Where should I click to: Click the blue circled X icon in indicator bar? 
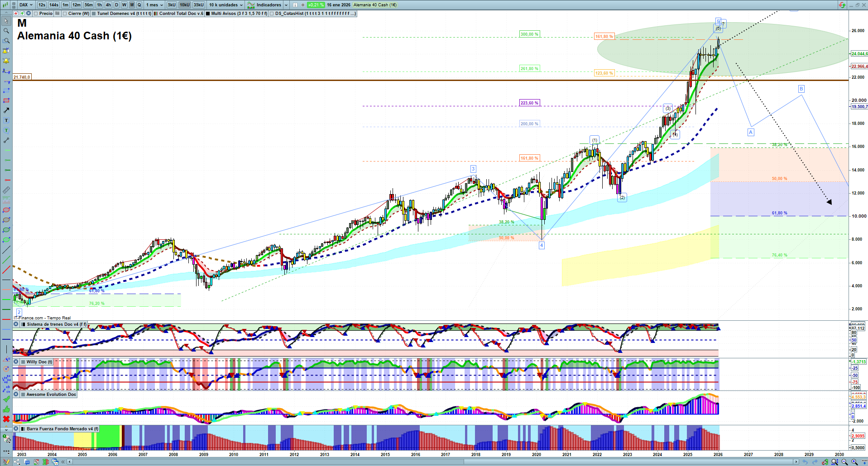28,14
